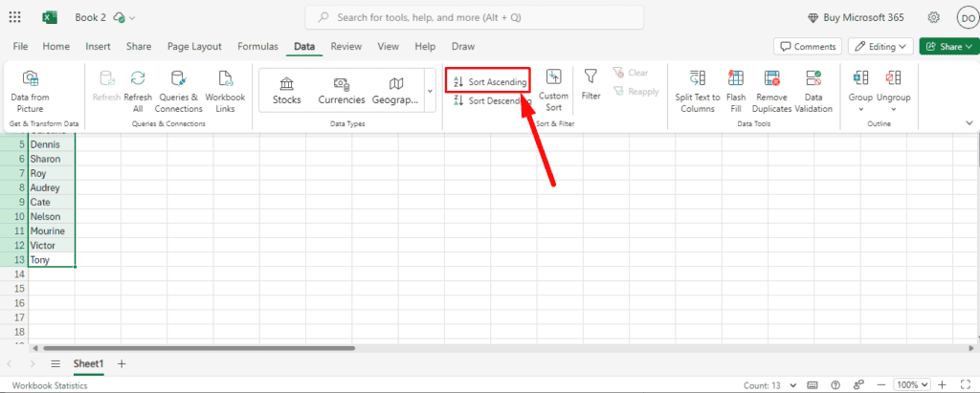Open the all sheets list icon
This screenshot has height=393, width=980.
[x=56, y=363]
